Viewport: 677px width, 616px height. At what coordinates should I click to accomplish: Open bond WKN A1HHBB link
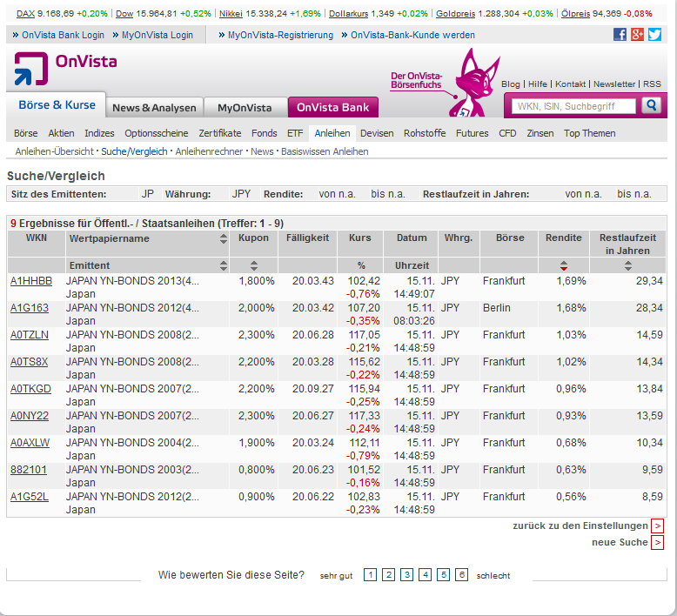coord(31,281)
